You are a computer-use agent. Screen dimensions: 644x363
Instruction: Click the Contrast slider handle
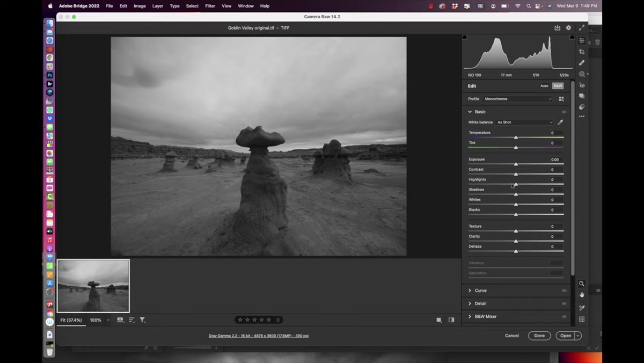click(516, 175)
